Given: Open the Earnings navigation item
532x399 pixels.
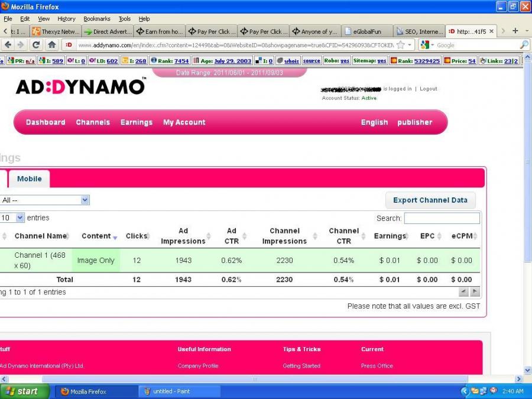Looking at the screenshot, I should click(x=137, y=122).
